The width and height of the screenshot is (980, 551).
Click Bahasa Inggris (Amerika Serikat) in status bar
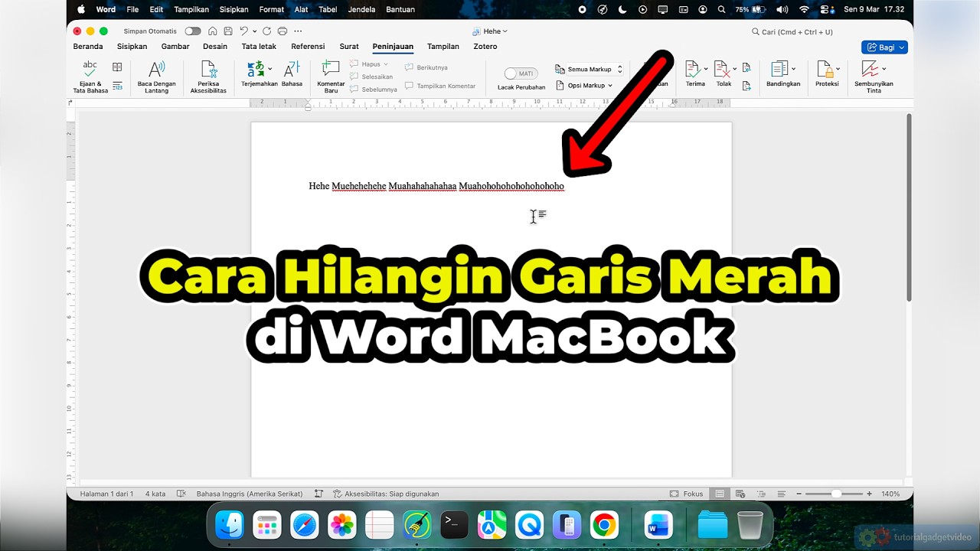(x=250, y=494)
